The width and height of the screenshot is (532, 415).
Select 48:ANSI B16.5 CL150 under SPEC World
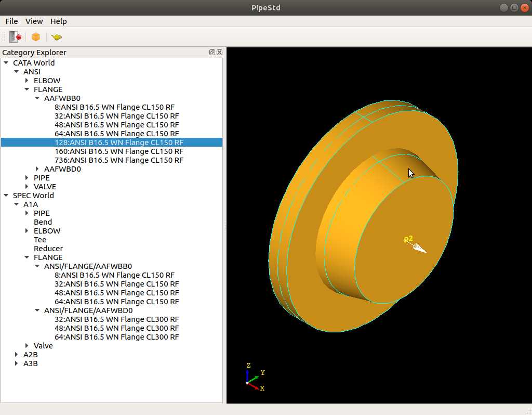click(x=116, y=292)
